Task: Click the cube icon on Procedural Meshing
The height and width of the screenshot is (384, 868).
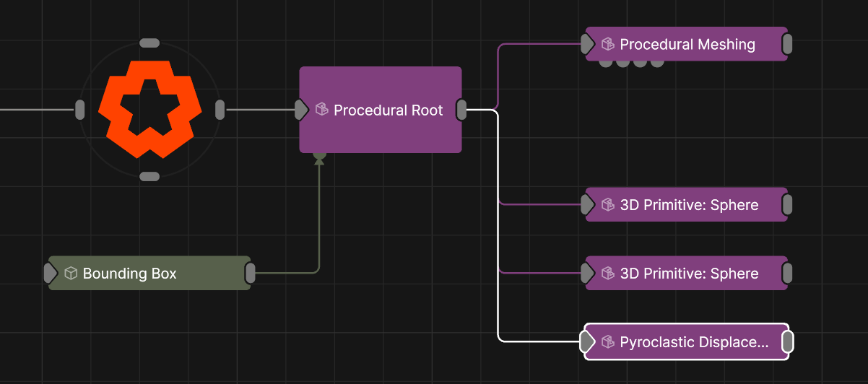Action: click(608, 44)
